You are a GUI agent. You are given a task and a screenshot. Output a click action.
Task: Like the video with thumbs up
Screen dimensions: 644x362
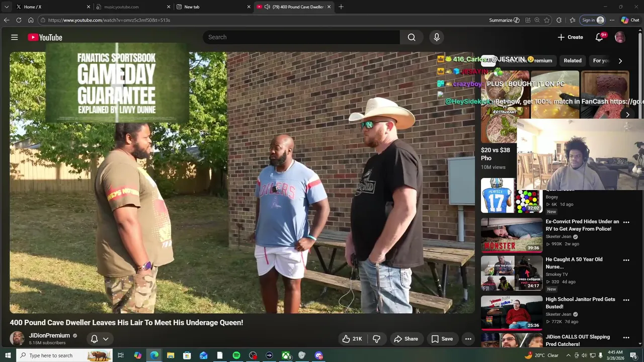[352, 339]
